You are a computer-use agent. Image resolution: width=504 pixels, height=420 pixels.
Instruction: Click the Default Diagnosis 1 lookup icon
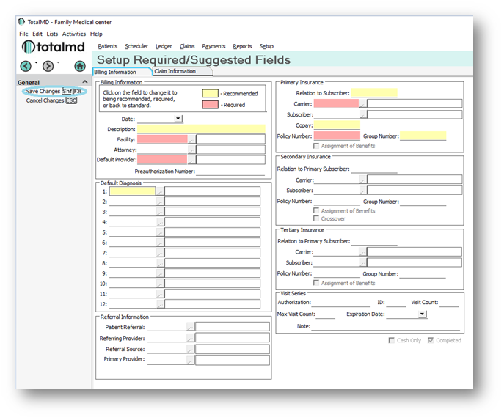click(x=160, y=191)
